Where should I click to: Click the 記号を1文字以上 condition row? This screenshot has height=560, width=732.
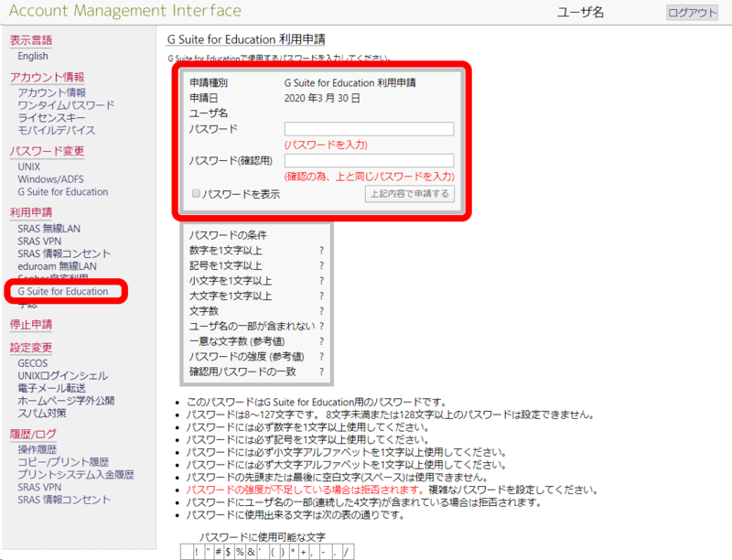click(256, 265)
